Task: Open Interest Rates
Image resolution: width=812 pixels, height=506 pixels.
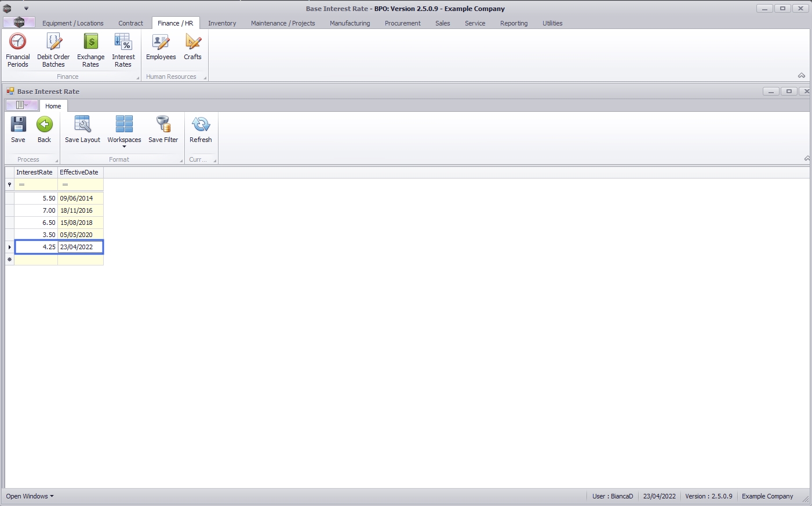Action: point(123,50)
